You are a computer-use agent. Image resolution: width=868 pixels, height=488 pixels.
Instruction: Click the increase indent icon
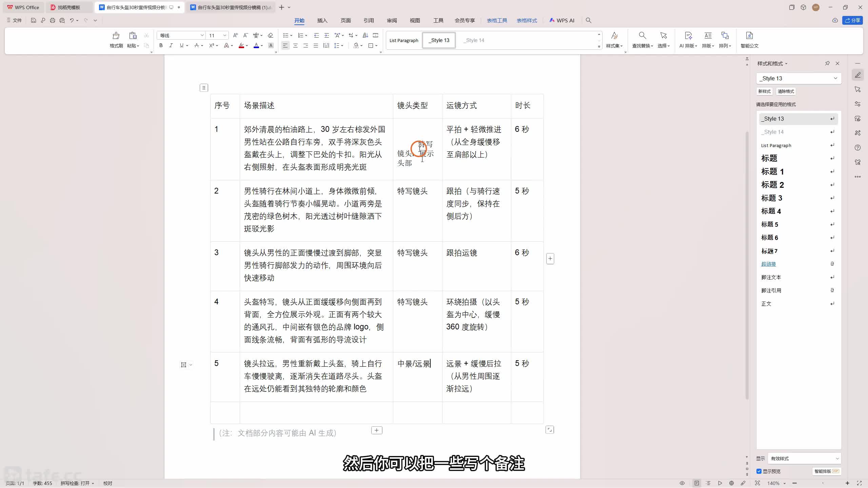(327, 35)
